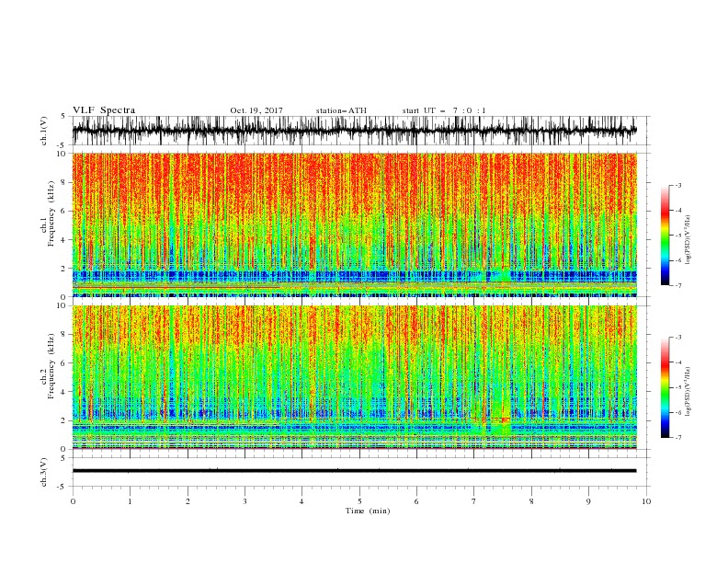Click the 'ch.1(V)' waveform axis label
The image size is (728, 563).
tap(44, 131)
